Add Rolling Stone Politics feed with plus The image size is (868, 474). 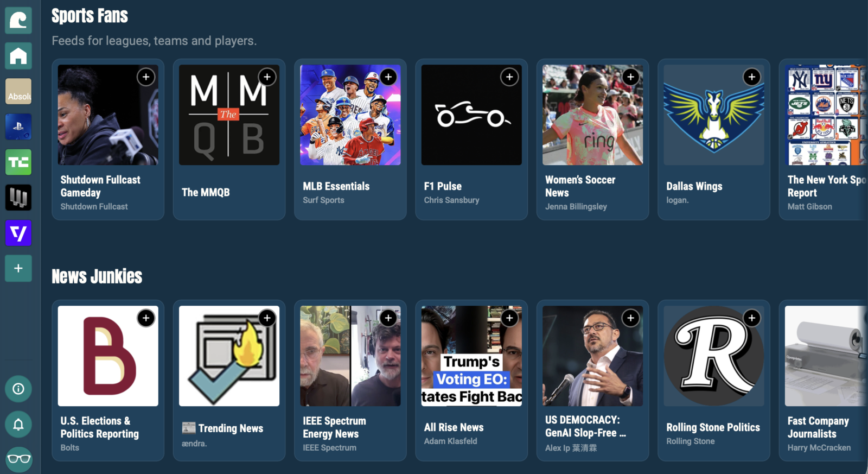pos(752,318)
